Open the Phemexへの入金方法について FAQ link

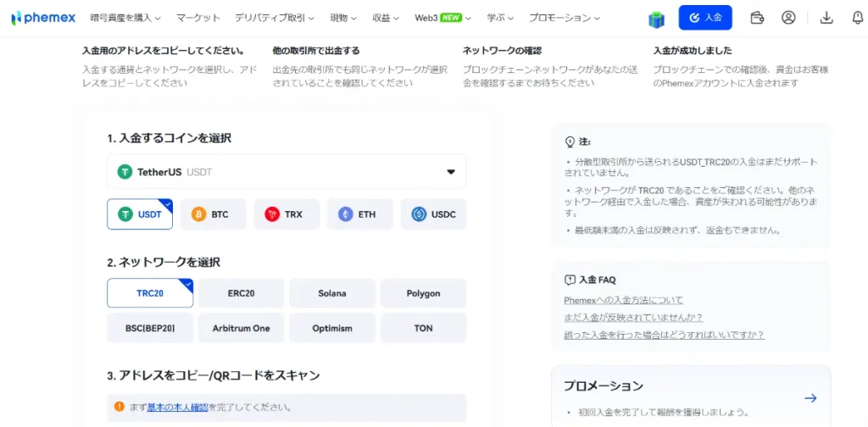tap(623, 300)
